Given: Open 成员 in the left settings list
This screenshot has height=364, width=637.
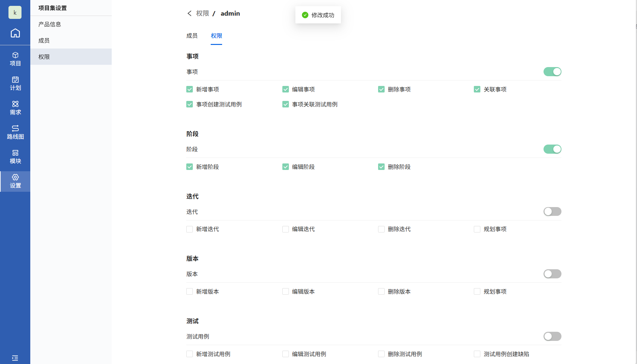Looking at the screenshot, I should 44,41.
